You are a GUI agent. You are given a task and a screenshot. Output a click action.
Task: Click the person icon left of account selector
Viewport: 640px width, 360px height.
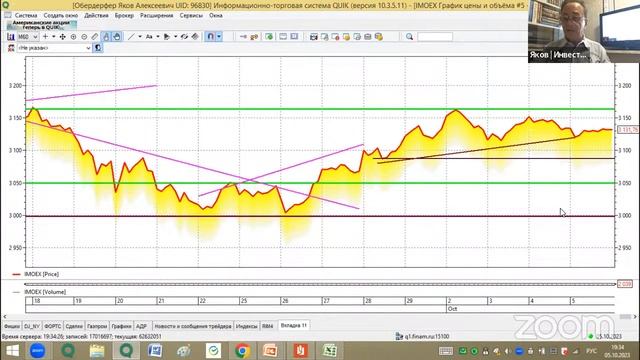[x=11, y=48]
